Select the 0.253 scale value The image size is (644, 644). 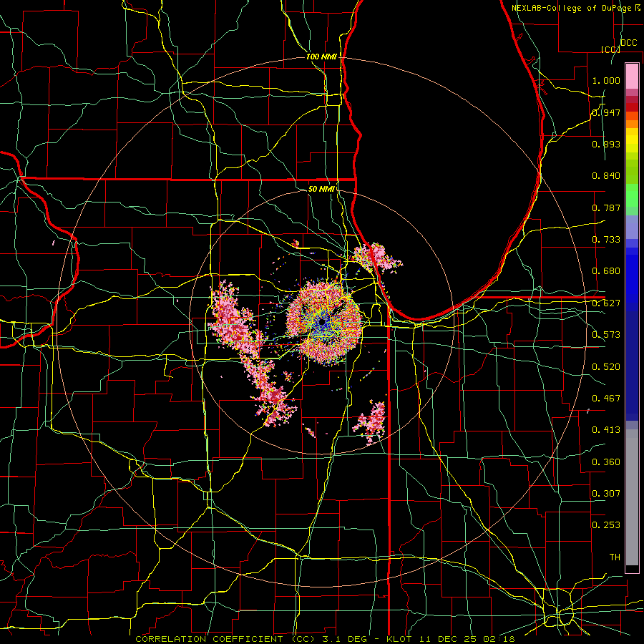point(606,525)
